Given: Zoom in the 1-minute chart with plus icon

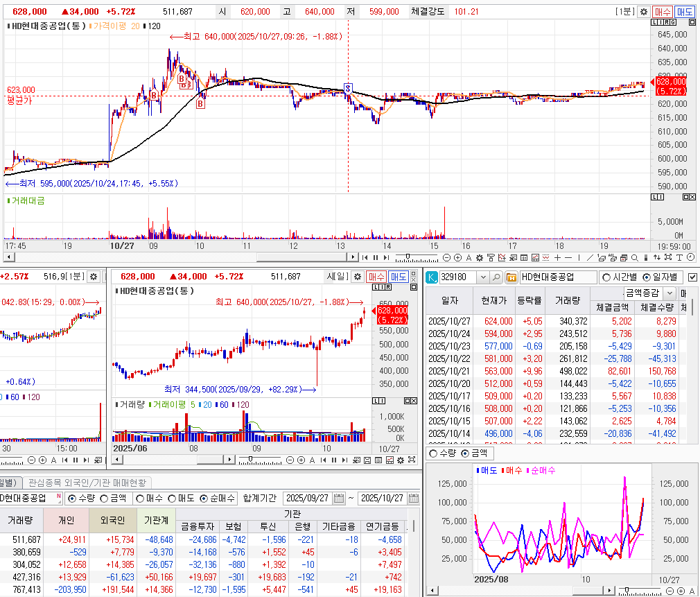Looking at the screenshot, I should 457,258.
